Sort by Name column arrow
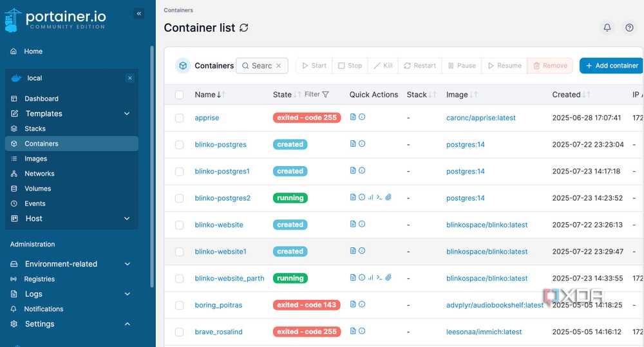The width and height of the screenshot is (644, 347). [222, 95]
